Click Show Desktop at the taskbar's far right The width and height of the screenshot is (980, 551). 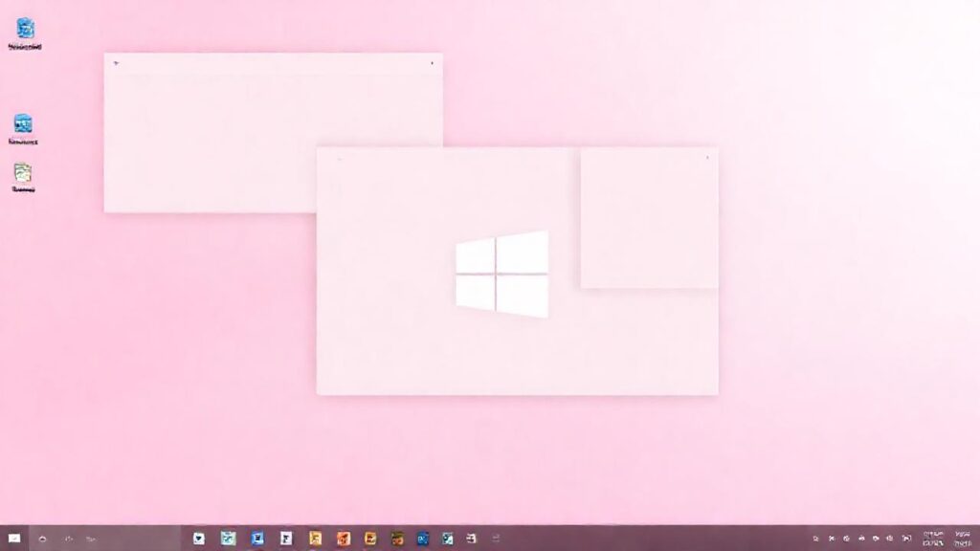tap(977, 538)
